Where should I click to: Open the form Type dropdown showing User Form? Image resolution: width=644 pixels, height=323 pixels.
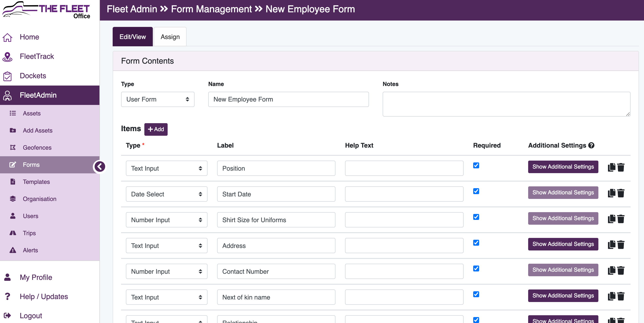coord(158,99)
